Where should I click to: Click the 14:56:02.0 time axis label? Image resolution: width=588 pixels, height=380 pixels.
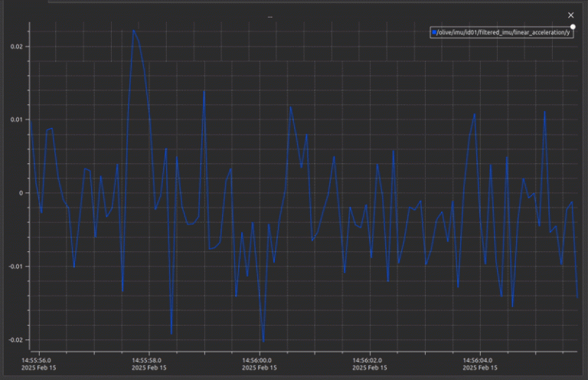(369, 363)
